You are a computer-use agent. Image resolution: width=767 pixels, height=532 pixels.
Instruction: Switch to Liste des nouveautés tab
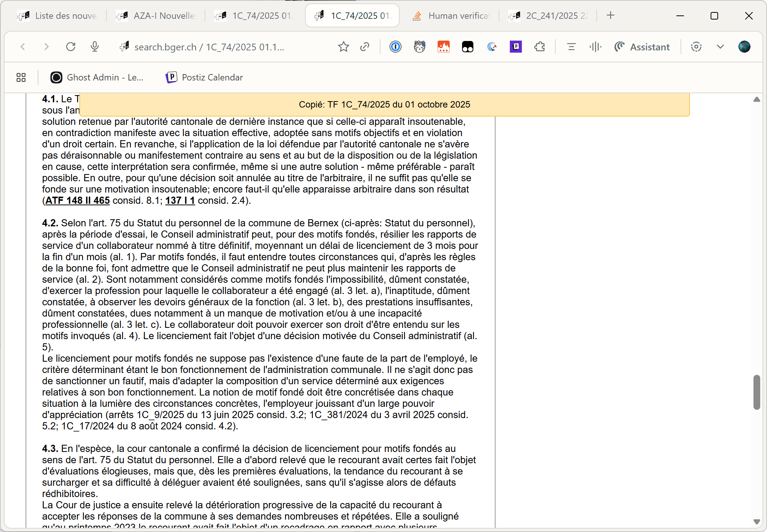tap(58, 16)
